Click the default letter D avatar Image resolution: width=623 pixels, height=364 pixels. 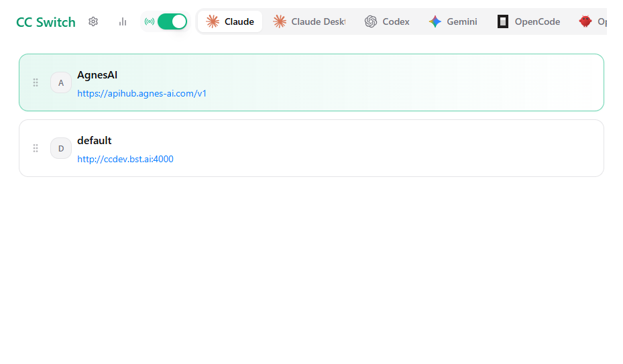pyautogui.click(x=61, y=148)
